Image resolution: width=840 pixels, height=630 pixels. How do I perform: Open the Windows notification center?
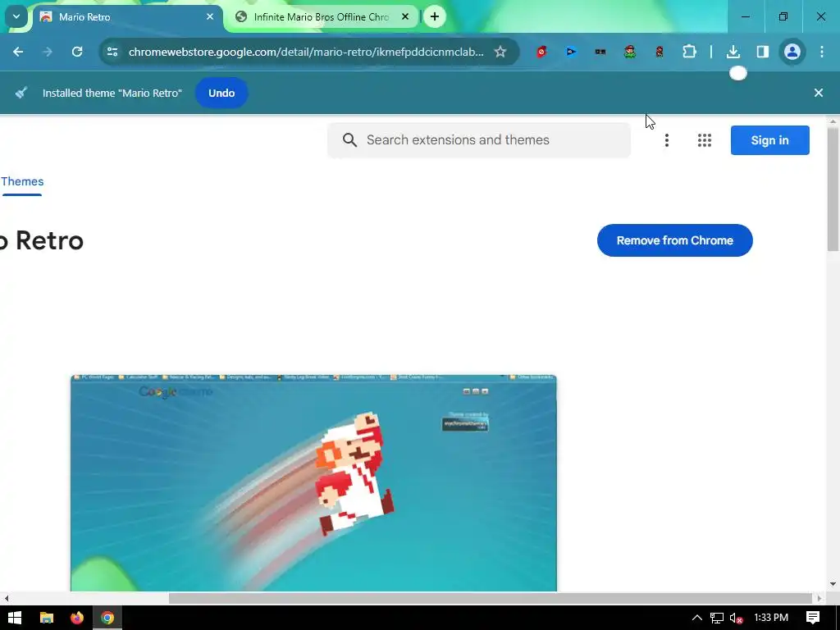coord(813,618)
